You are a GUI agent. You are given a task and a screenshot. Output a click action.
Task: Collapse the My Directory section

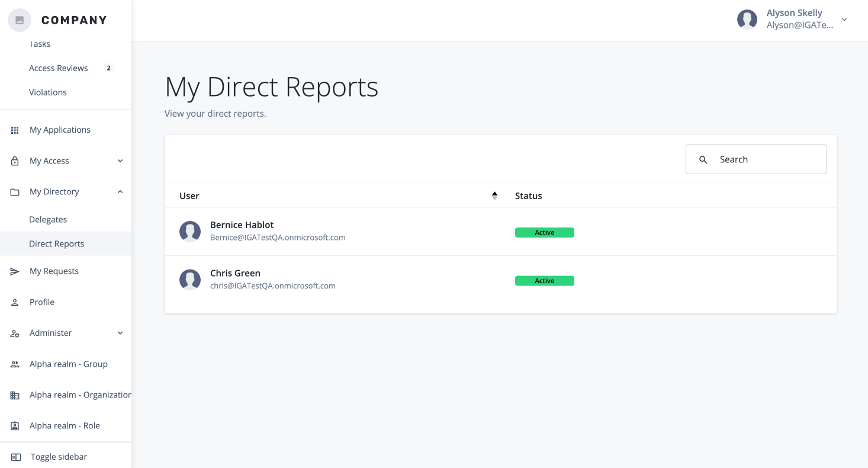[120, 191]
